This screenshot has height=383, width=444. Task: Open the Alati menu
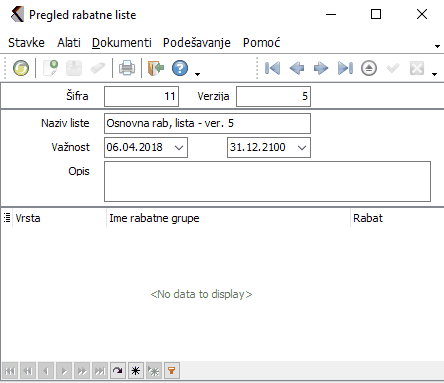pos(69,43)
